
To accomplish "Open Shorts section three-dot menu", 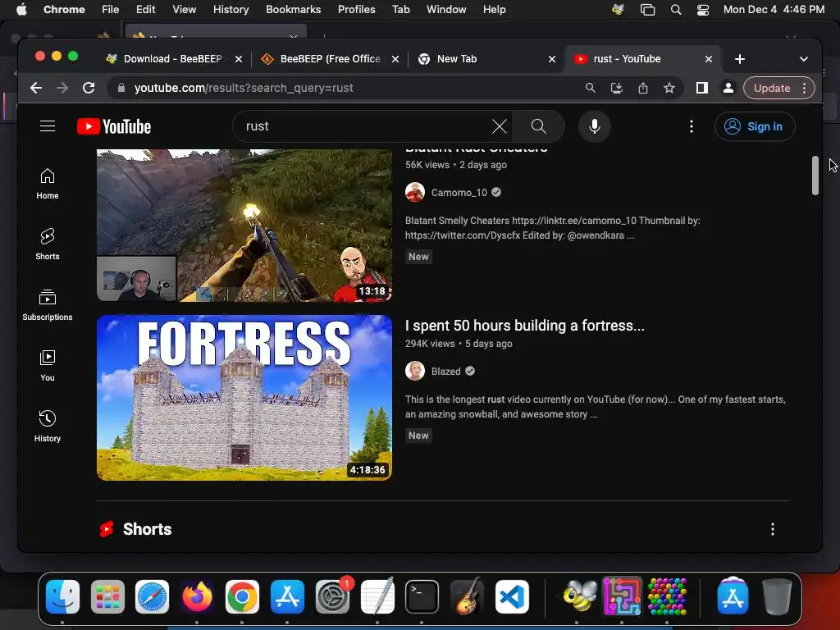I will (772, 529).
